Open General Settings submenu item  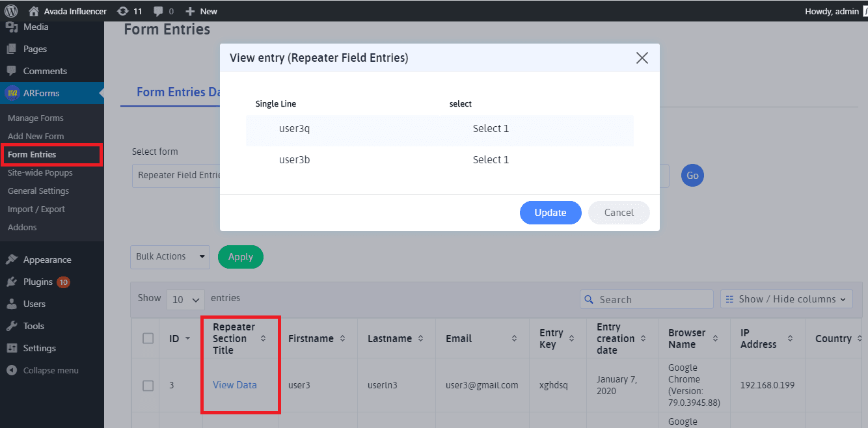(x=38, y=191)
